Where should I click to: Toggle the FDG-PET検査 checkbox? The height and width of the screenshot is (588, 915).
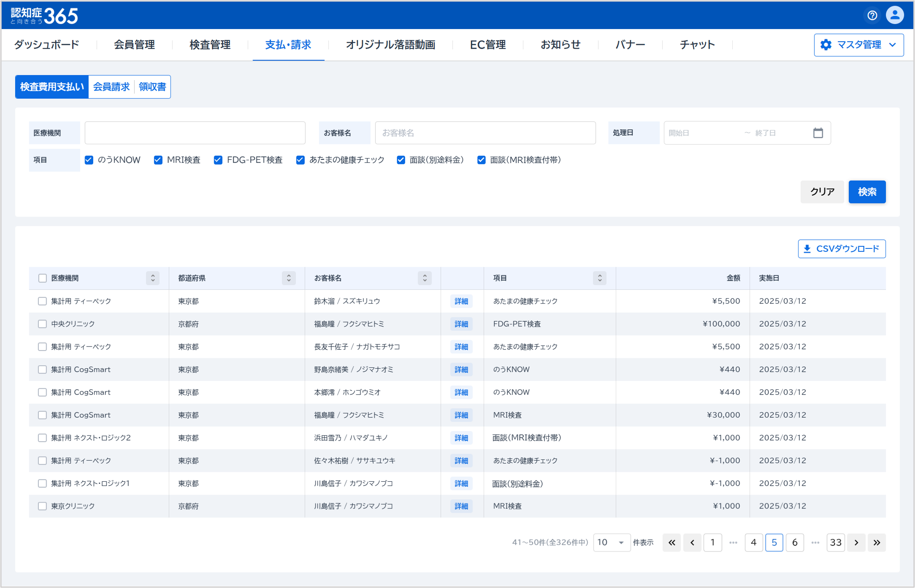pyautogui.click(x=218, y=160)
